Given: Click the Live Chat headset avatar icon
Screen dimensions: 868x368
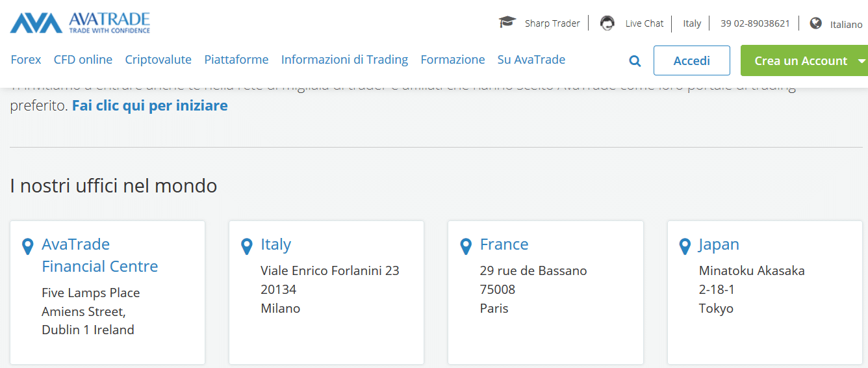Looking at the screenshot, I should 607,23.
